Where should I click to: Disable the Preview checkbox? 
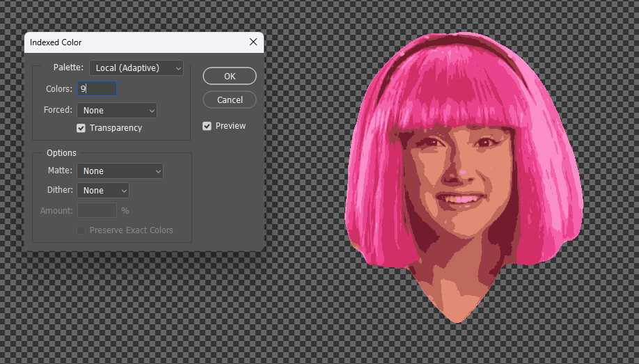click(x=207, y=126)
